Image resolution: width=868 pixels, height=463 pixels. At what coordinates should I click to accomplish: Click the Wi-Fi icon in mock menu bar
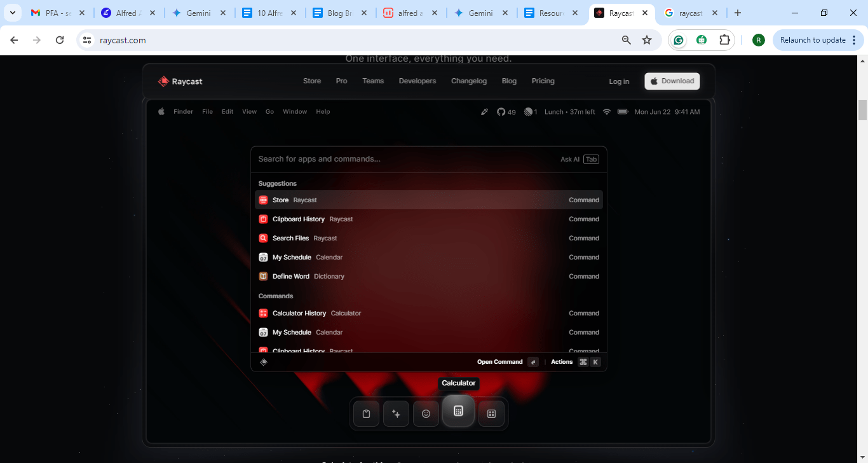coord(607,112)
